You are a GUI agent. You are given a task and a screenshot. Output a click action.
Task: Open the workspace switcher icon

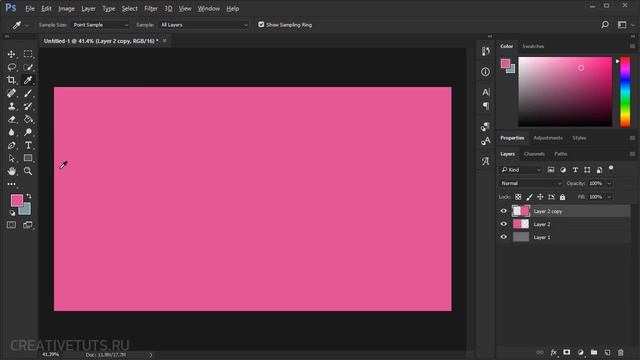coord(622,25)
